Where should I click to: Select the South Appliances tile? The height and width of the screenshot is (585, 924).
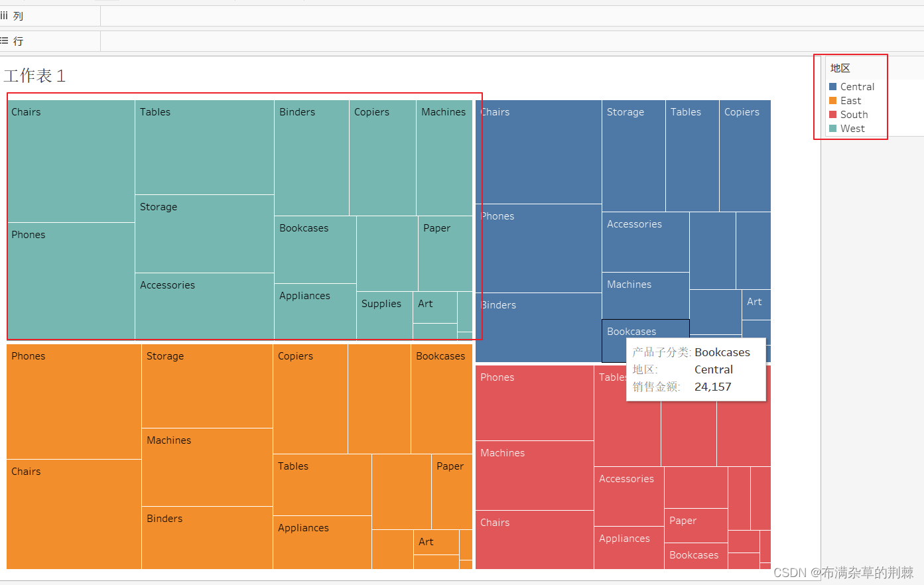[629, 548]
